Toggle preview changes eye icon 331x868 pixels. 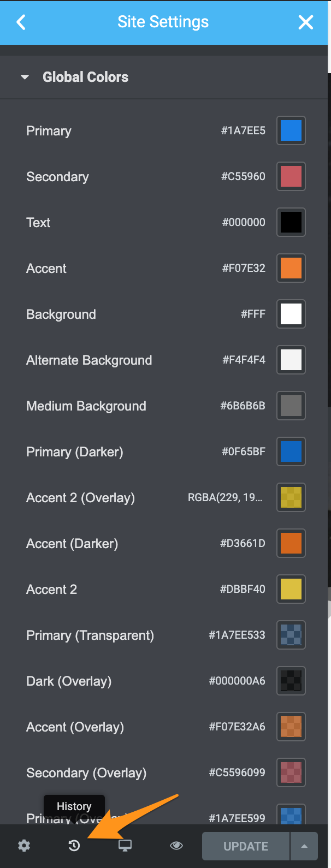coord(176,846)
